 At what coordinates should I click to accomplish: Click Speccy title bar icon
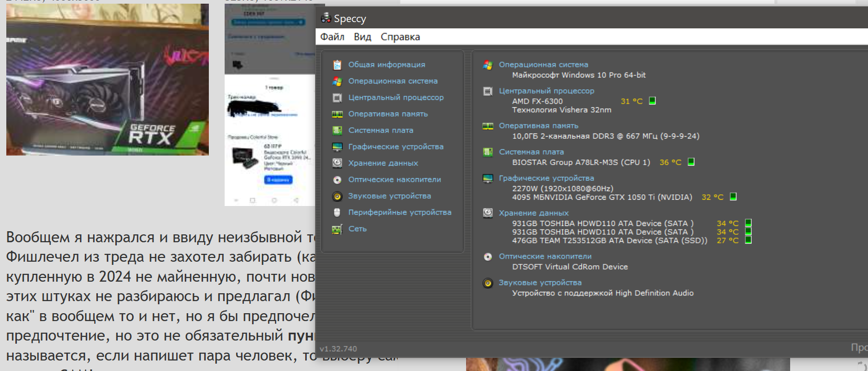pyautogui.click(x=326, y=18)
